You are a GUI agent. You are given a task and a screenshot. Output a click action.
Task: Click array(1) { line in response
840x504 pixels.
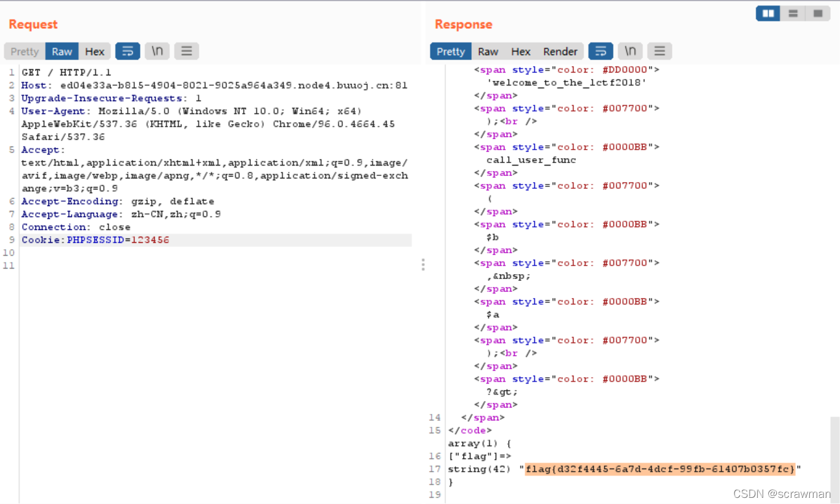[x=480, y=443]
